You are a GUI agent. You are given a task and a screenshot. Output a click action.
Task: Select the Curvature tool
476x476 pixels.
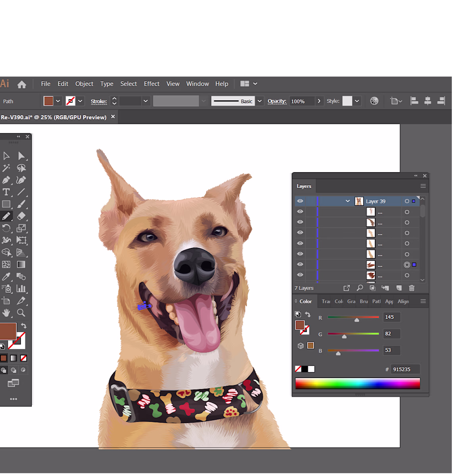21,180
